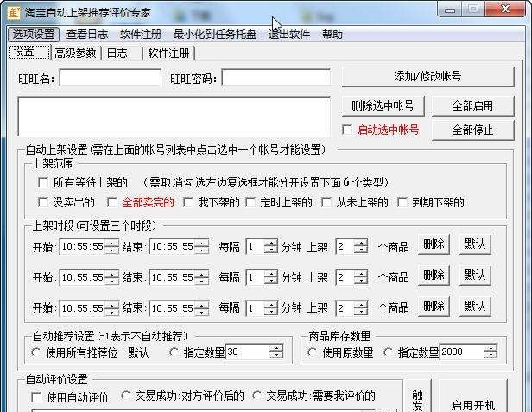Click 最小化到任务托盘 in menu bar
Screen dimensions: 532x412
tap(215, 35)
